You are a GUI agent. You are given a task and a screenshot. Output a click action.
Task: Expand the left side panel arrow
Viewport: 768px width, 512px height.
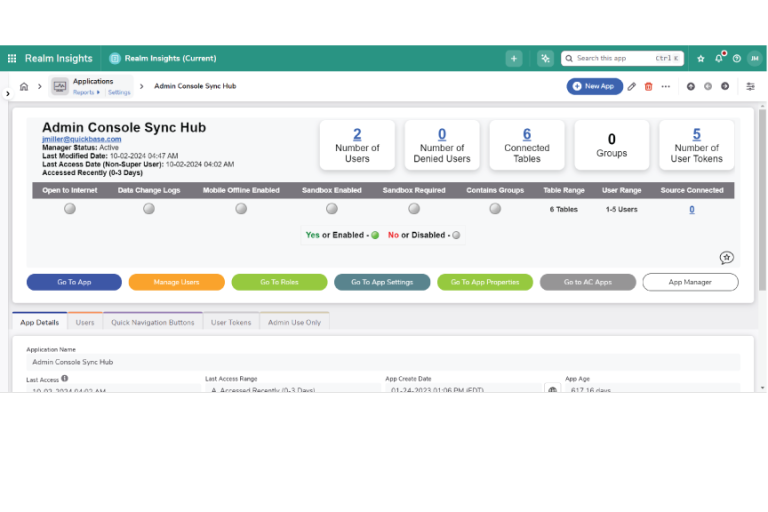(x=7, y=94)
